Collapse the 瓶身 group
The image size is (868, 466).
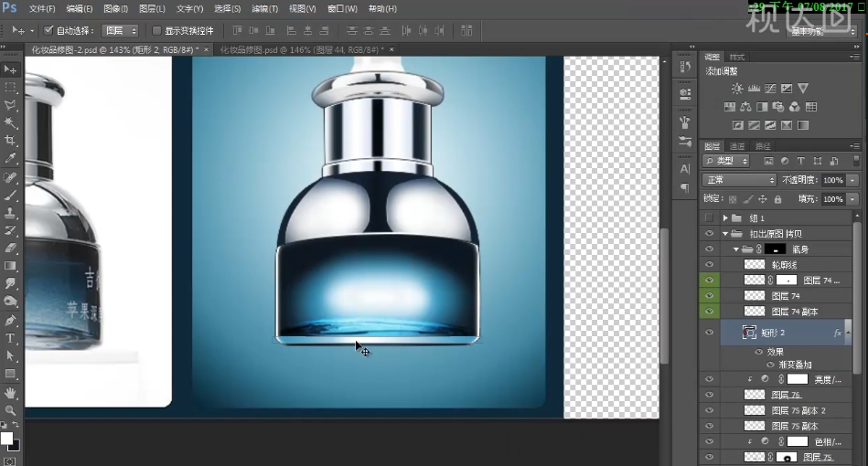[x=736, y=249]
